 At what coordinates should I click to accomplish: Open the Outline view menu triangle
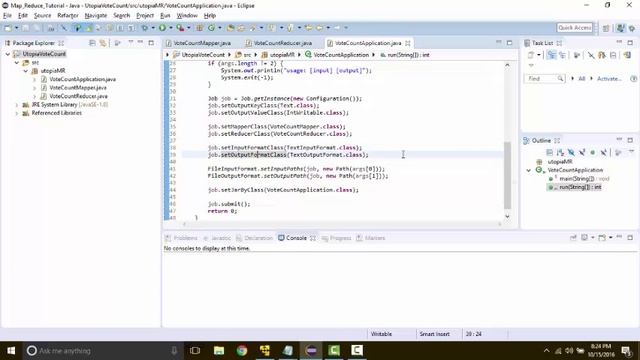coord(631,152)
